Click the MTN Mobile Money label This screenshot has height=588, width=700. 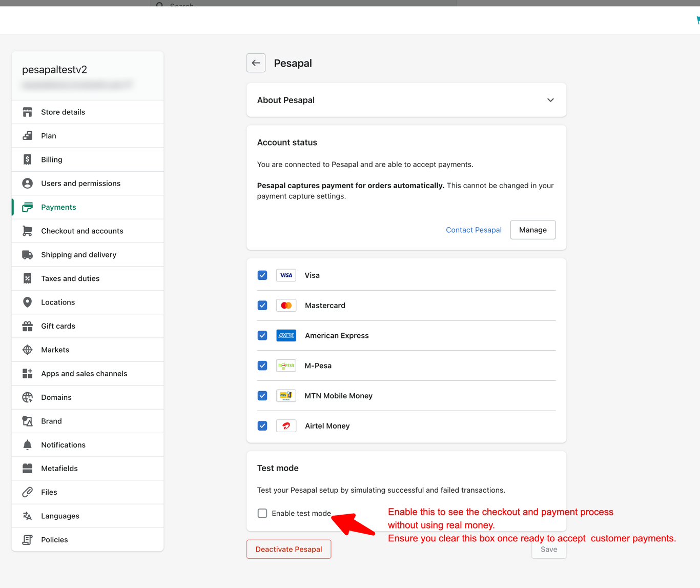(x=339, y=396)
